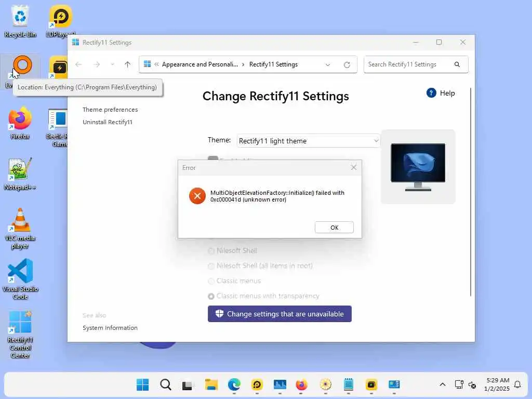Open the notification bell in the taskbar
Screen dimensions: 532x399
point(517,384)
